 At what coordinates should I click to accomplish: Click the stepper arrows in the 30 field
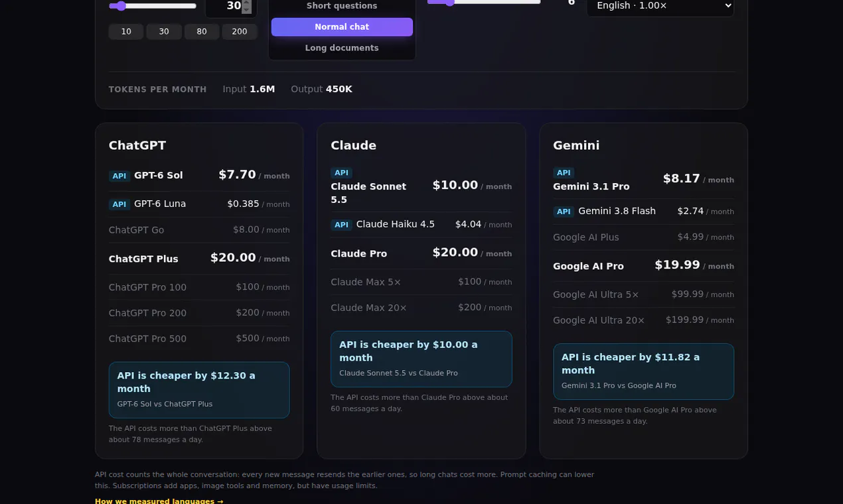tap(246, 7)
